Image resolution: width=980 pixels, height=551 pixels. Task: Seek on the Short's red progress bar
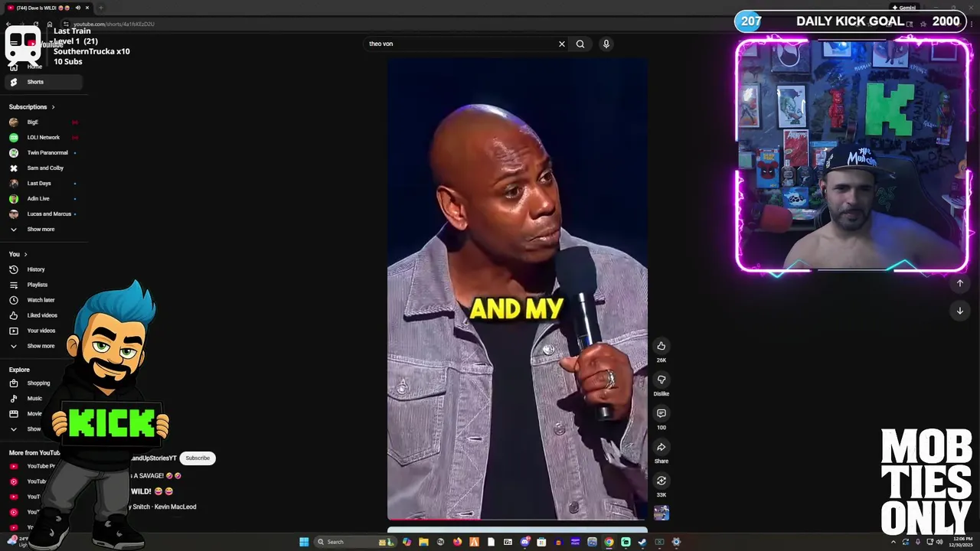(517, 520)
